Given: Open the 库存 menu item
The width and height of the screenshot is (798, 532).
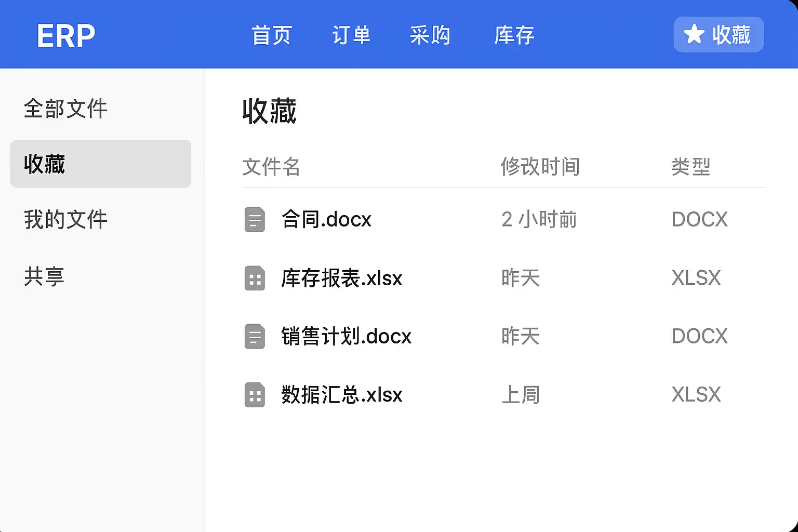Looking at the screenshot, I should pyautogui.click(x=514, y=35).
